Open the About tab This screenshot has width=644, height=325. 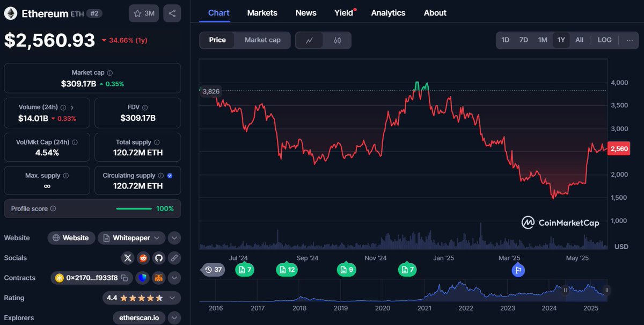435,12
